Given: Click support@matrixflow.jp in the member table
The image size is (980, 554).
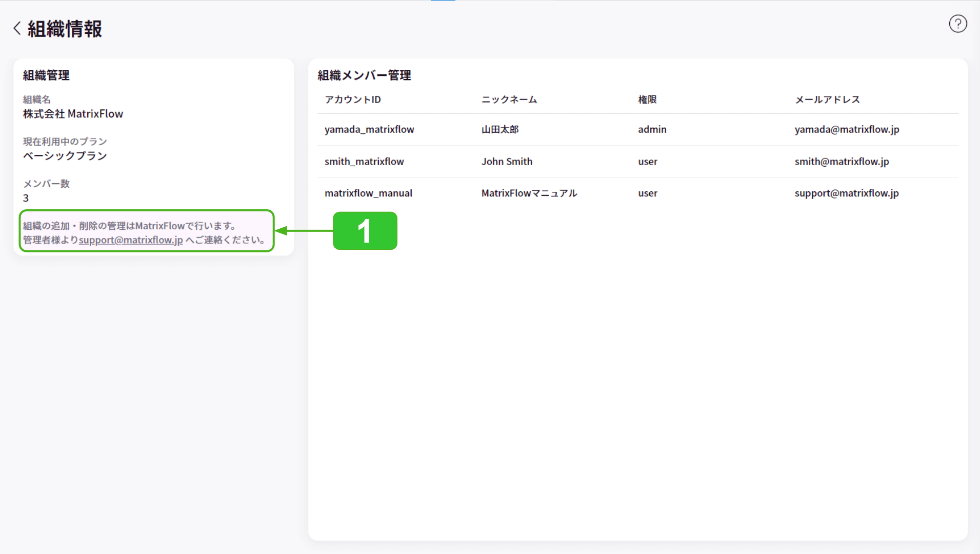Looking at the screenshot, I should [x=847, y=193].
